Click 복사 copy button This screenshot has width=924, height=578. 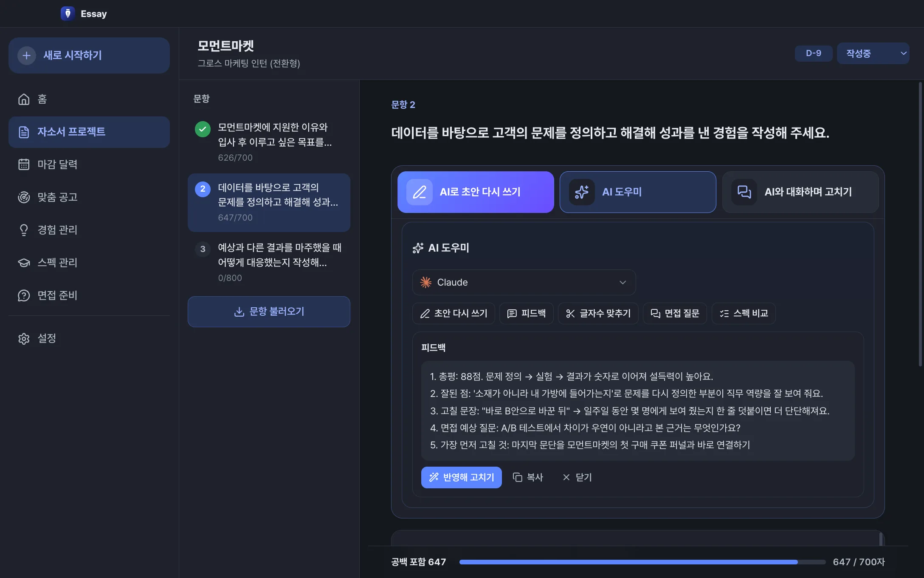[528, 478]
